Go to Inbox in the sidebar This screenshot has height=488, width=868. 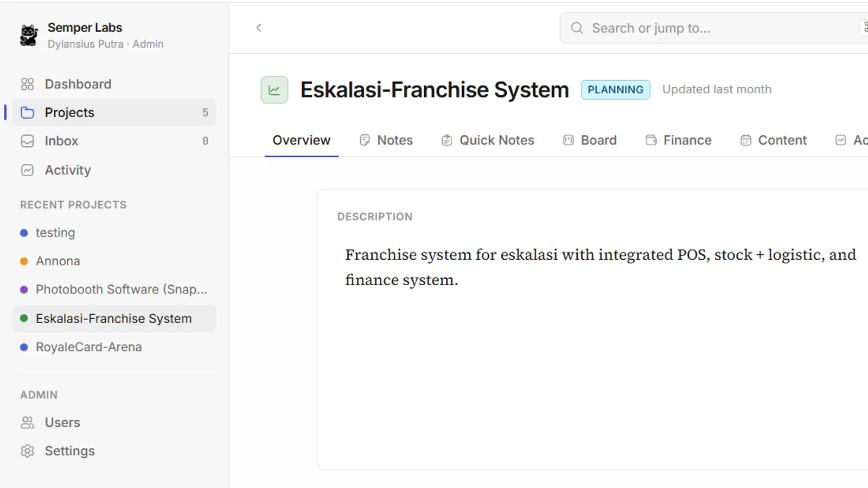tap(114, 141)
